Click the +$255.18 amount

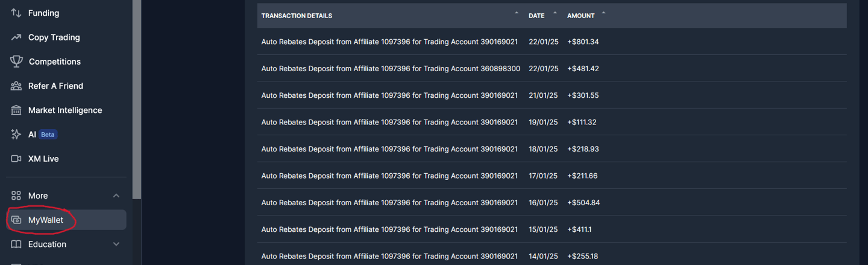click(582, 257)
